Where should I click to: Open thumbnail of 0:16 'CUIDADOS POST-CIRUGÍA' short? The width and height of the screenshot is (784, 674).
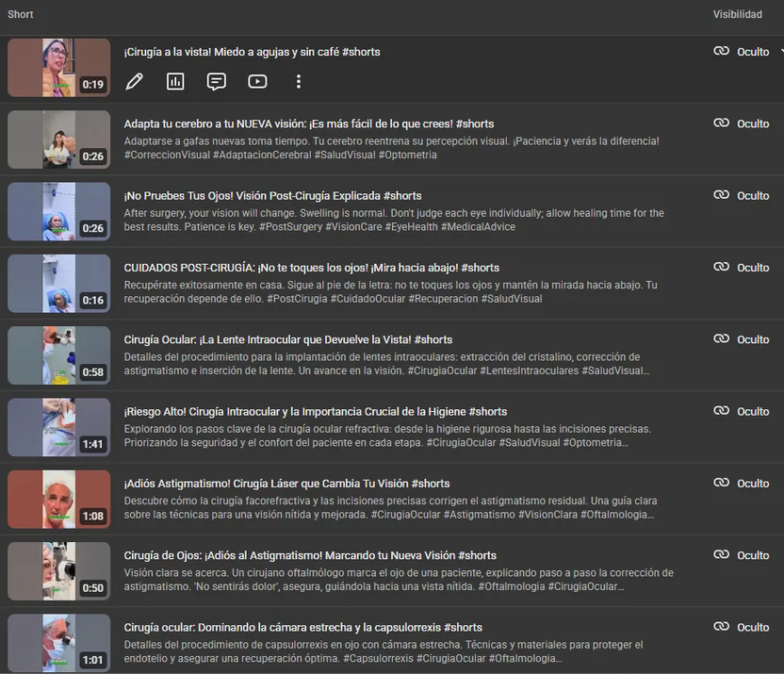[x=59, y=284]
